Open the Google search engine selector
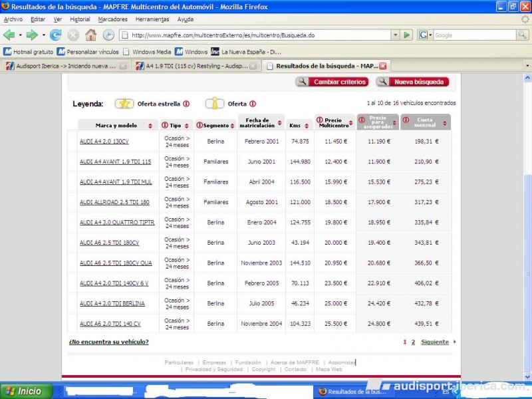This screenshot has height=399, width=532. [425, 35]
